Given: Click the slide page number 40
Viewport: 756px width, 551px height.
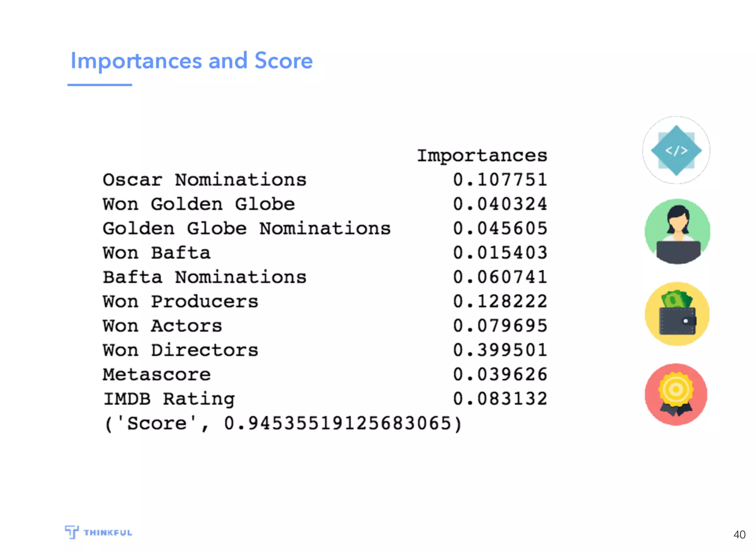Looking at the screenshot, I should 739,534.
